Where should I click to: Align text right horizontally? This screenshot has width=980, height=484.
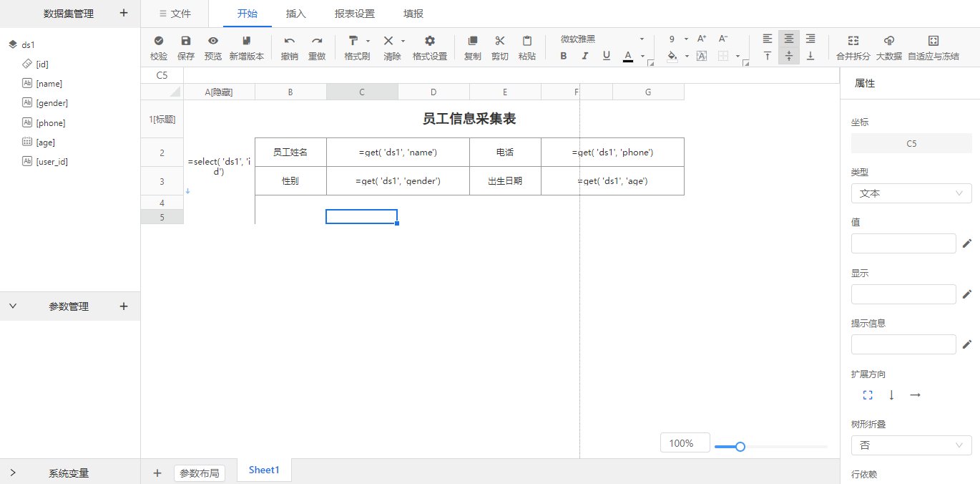(810, 39)
